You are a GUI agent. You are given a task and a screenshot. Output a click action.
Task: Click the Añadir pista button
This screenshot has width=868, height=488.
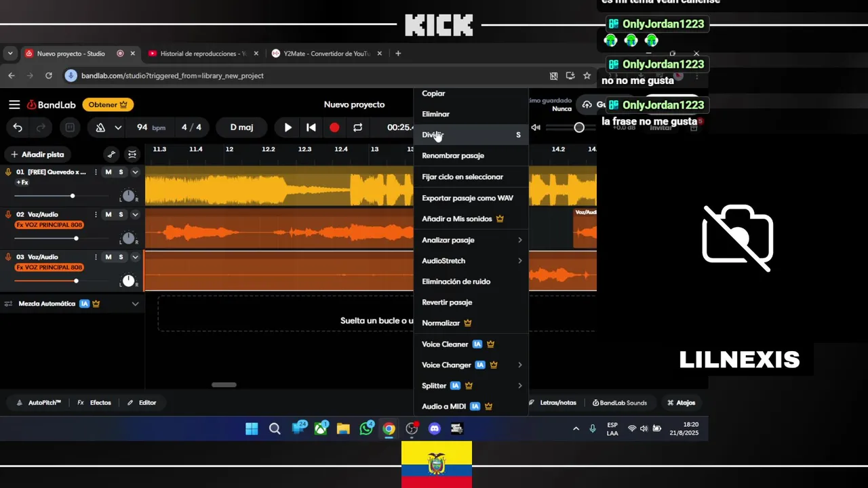(37, 155)
